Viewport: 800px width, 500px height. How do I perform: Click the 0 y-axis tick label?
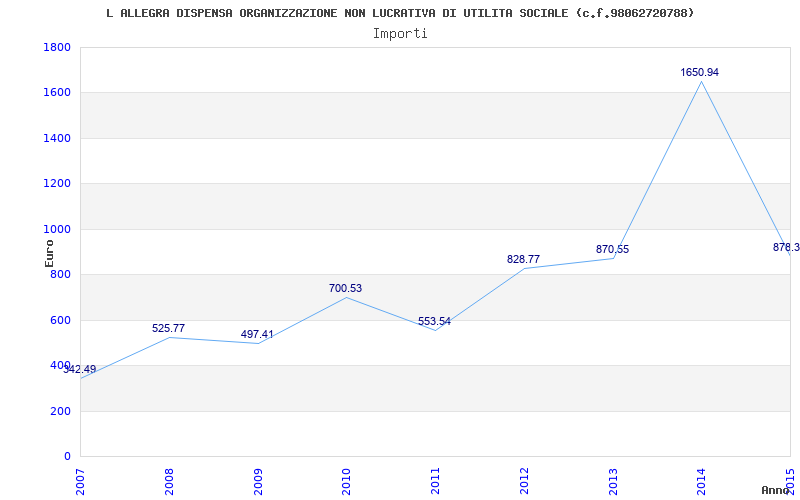coord(68,457)
